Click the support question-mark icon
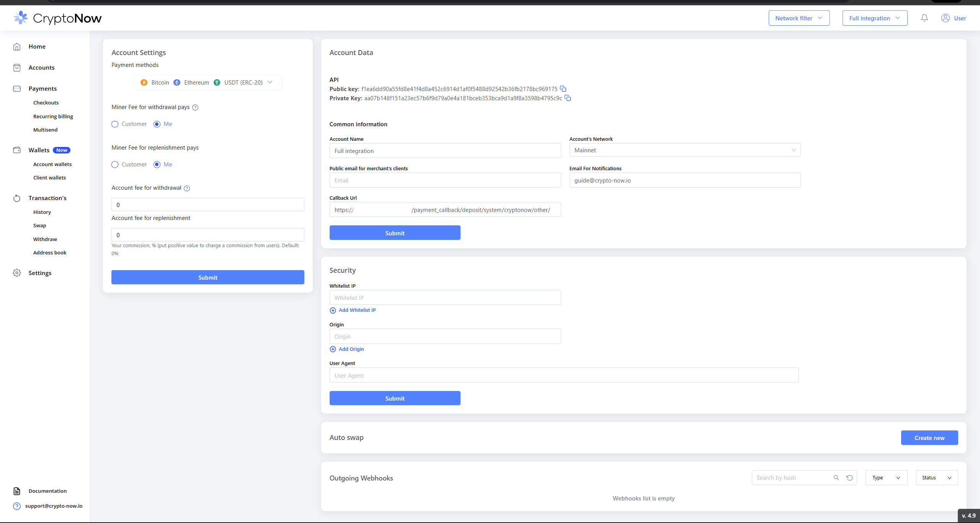Viewport: 980px width, 523px height. click(17, 506)
